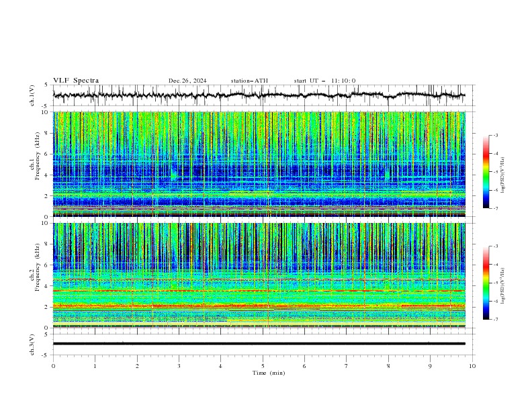Click the "ch.2 Frequency (kHz)" axis label
The height and width of the screenshot is (411, 532).
point(35,267)
